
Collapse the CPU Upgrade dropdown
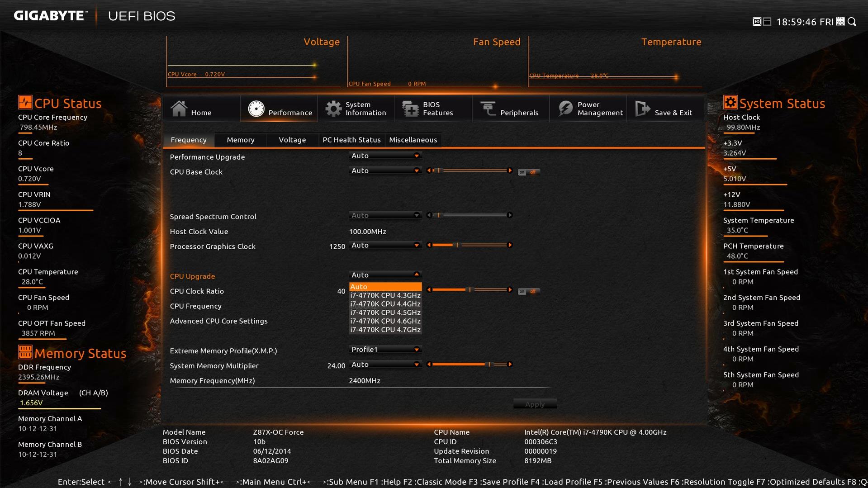385,275
